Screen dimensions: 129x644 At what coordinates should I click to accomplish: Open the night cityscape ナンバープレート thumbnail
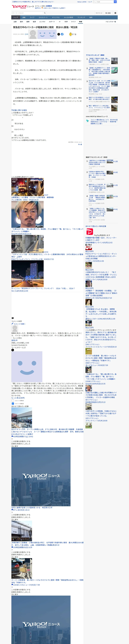click(27, 274)
